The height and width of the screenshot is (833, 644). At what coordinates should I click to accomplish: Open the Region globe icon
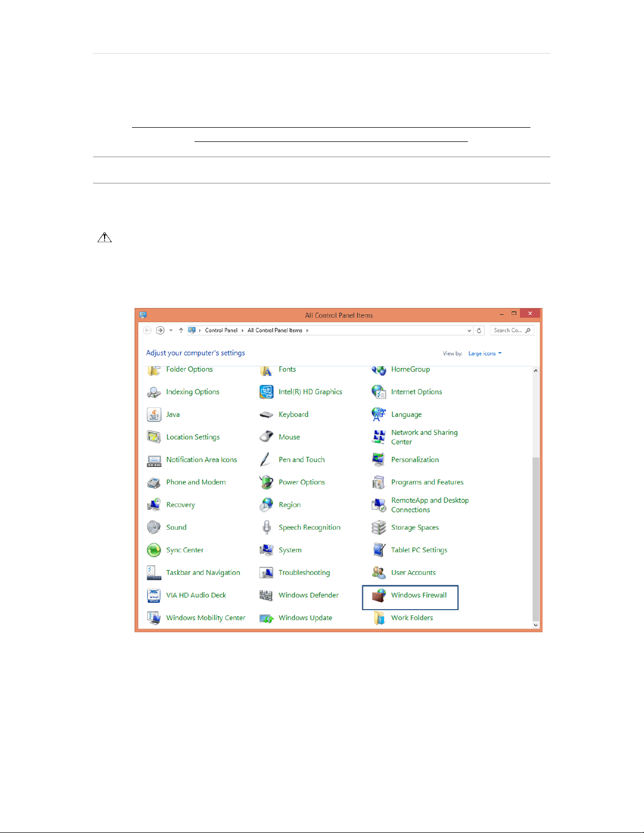[x=267, y=505]
